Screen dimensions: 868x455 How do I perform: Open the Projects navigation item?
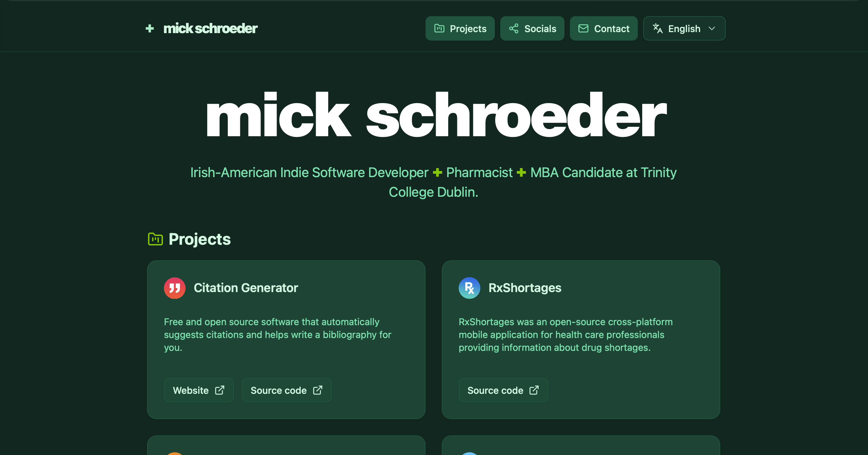click(x=460, y=28)
